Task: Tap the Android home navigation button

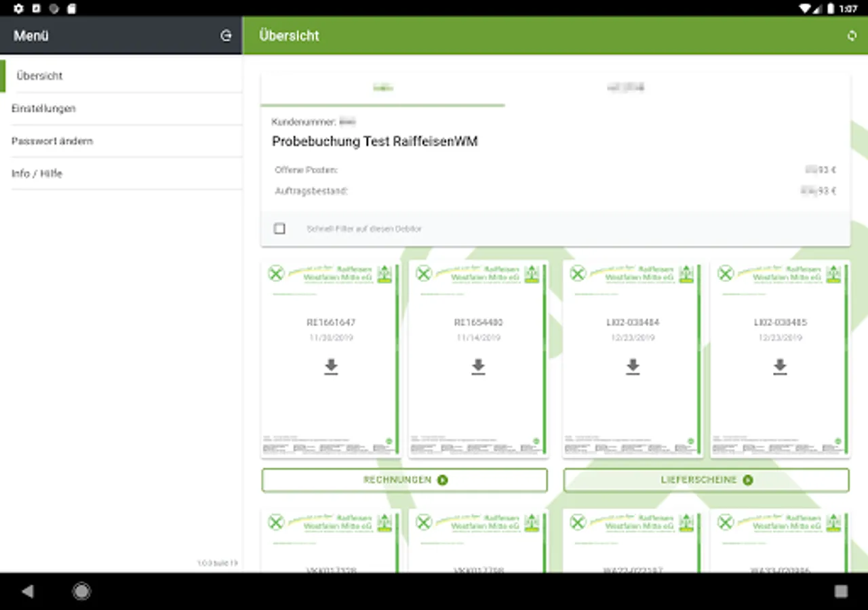Action: 81,592
